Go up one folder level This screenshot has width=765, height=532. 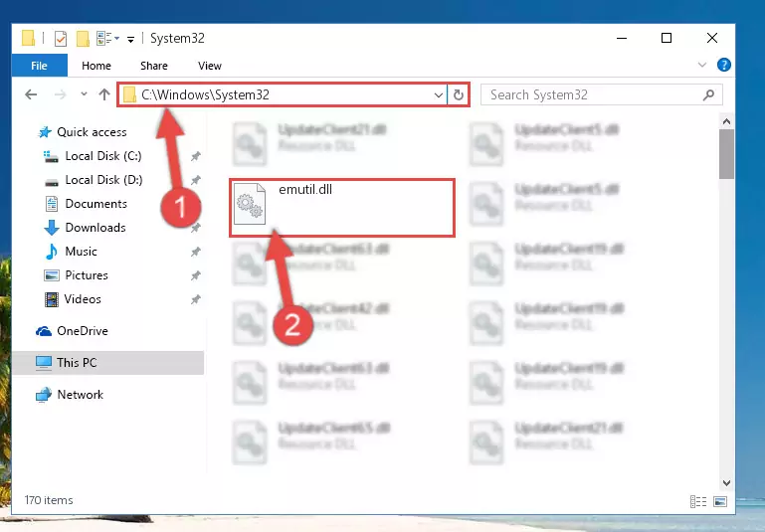[103, 94]
